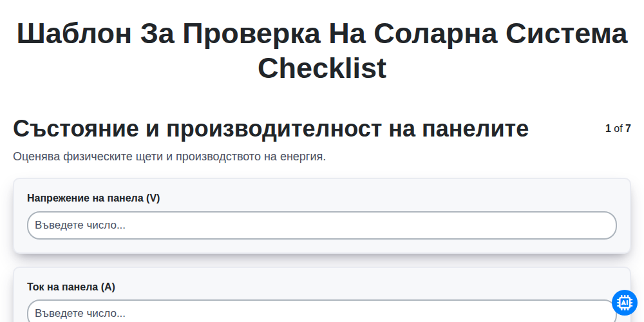Click the (A) unit in current label
This screenshot has width=644, height=322.
tap(108, 287)
